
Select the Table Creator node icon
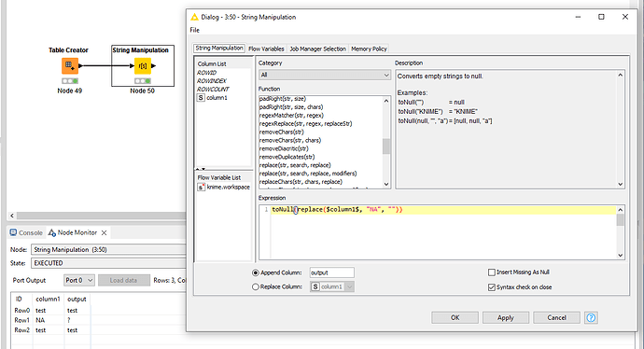click(x=70, y=65)
